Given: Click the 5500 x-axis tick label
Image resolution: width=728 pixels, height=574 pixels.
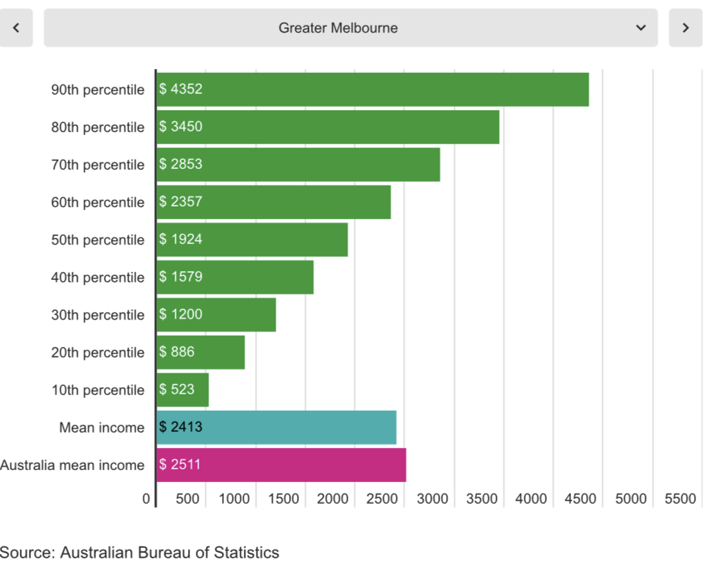Looking at the screenshot, I should (x=681, y=499).
